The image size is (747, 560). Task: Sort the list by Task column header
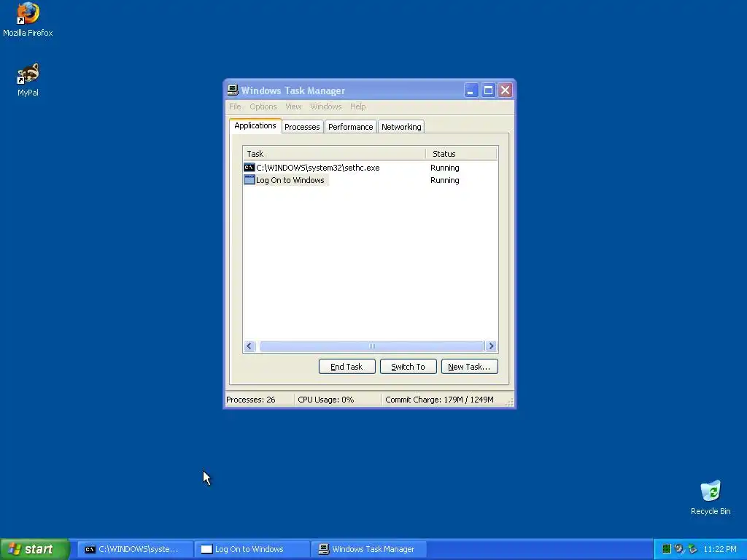click(x=334, y=154)
